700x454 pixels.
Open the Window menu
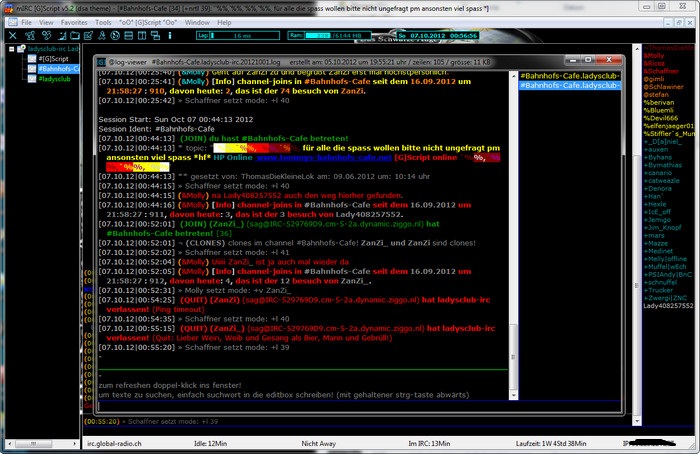click(x=197, y=22)
